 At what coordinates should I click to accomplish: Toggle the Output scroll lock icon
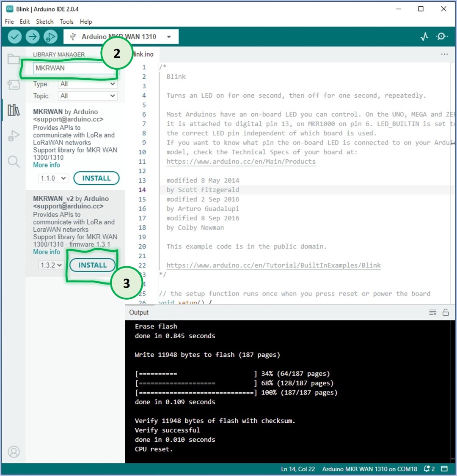(x=446, y=312)
